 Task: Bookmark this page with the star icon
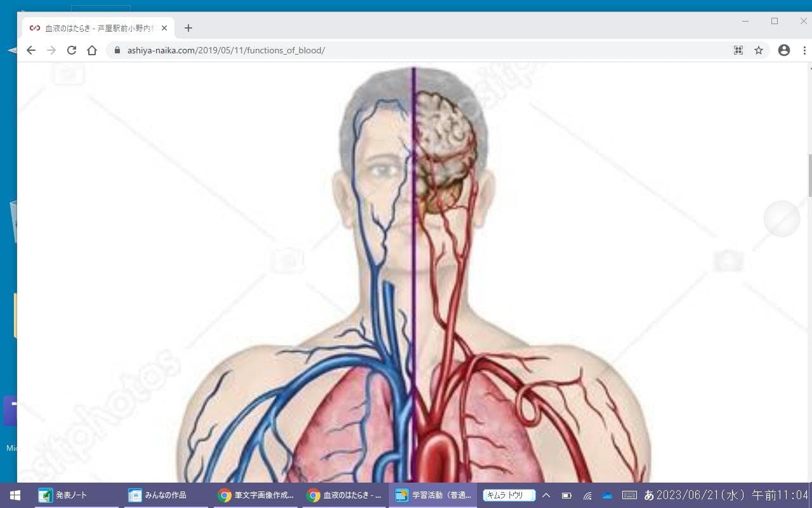[x=759, y=50]
